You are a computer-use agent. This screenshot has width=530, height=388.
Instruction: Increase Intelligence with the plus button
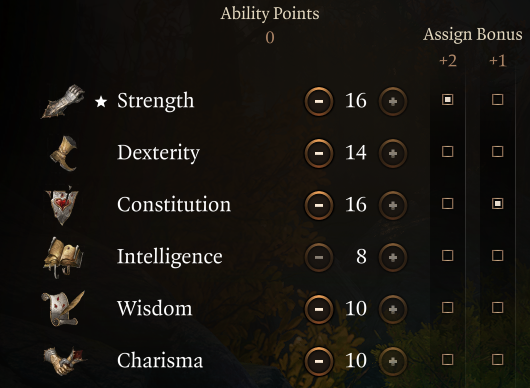[x=392, y=257]
